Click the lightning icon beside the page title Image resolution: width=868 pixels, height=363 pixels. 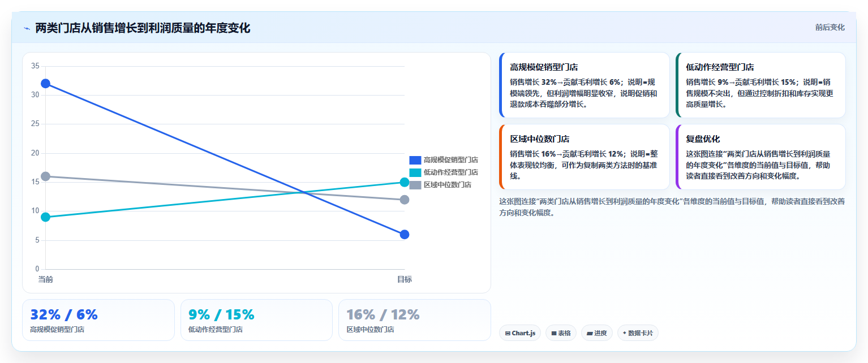(x=27, y=28)
